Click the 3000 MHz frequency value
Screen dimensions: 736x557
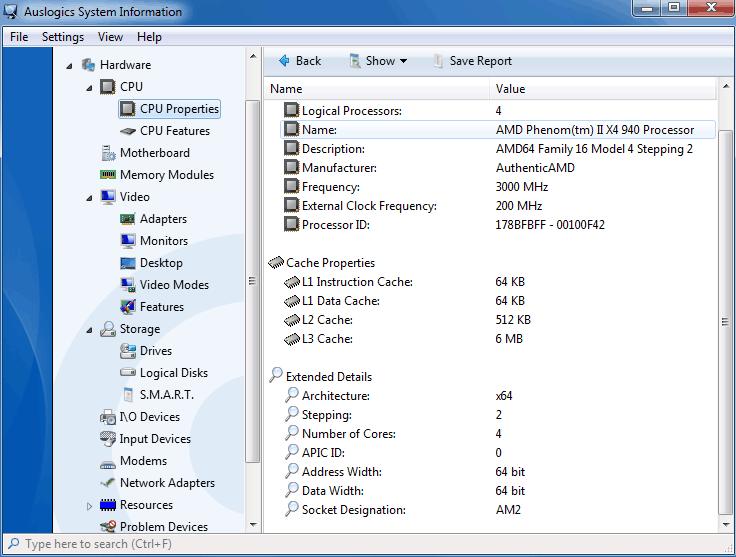[x=521, y=187]
